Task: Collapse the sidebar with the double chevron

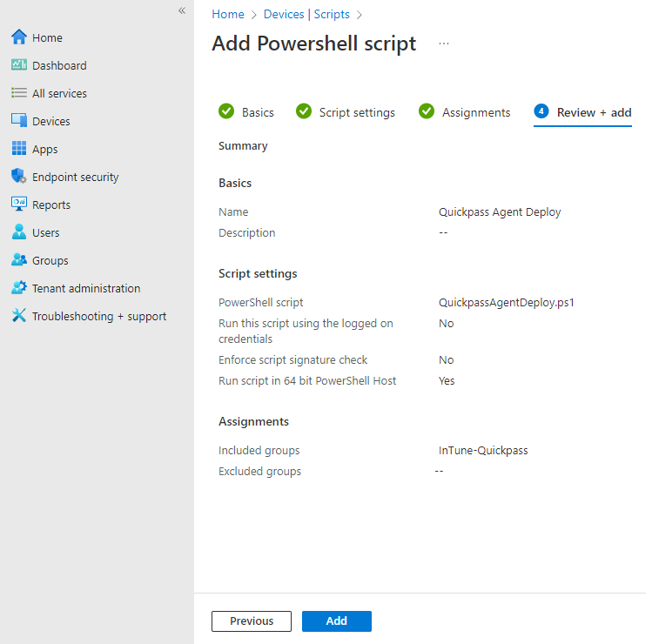Action: tap(182, 10)
